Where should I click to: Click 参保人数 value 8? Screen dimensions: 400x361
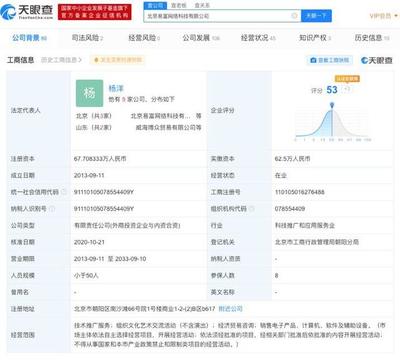pyautogui.click(x=276, y=275)
